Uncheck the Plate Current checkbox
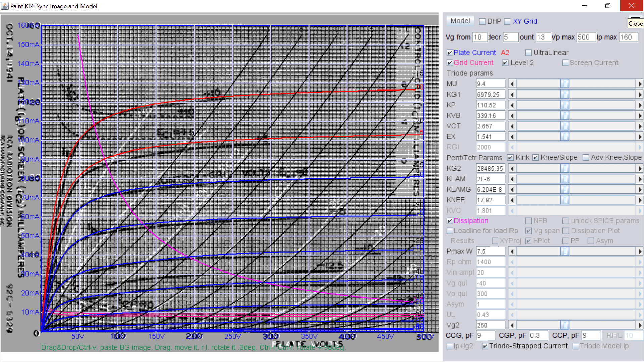The width and height of the screenshot is (644, 362). [450, 53]
